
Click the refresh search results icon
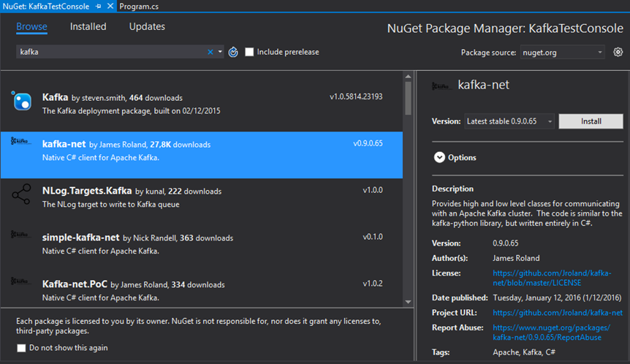[x=233, y=52]
